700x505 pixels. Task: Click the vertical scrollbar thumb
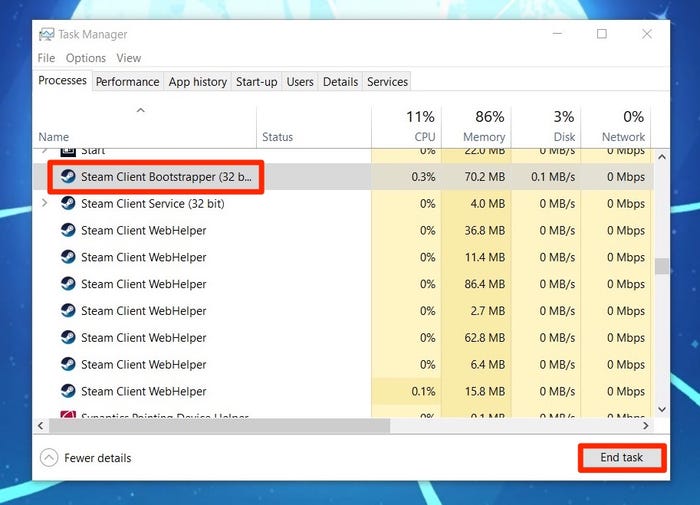coord(662,266)
